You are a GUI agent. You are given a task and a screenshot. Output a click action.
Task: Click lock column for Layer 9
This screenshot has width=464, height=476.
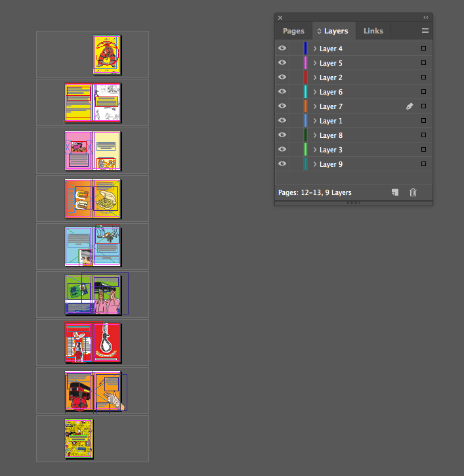[x=296, y=164]
